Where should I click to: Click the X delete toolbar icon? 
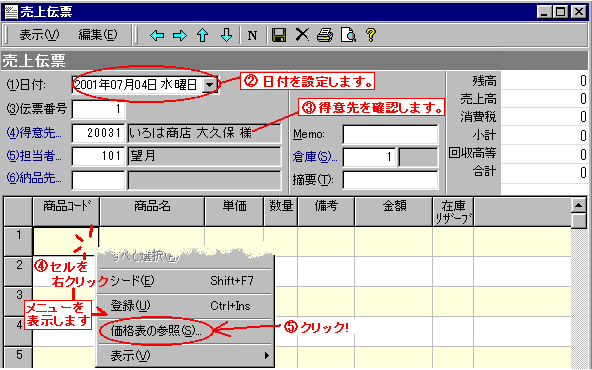tap(302, 35)
